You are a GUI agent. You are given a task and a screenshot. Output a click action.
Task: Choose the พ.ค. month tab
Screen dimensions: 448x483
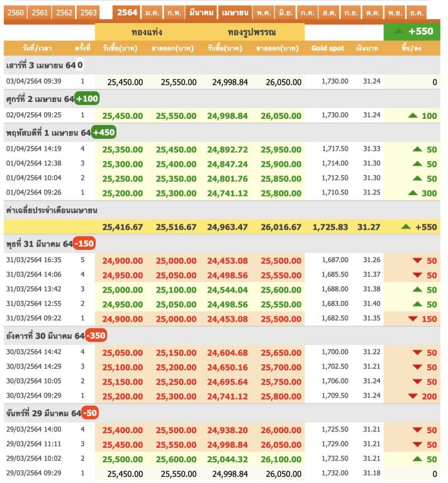click(x=264, y=13)
